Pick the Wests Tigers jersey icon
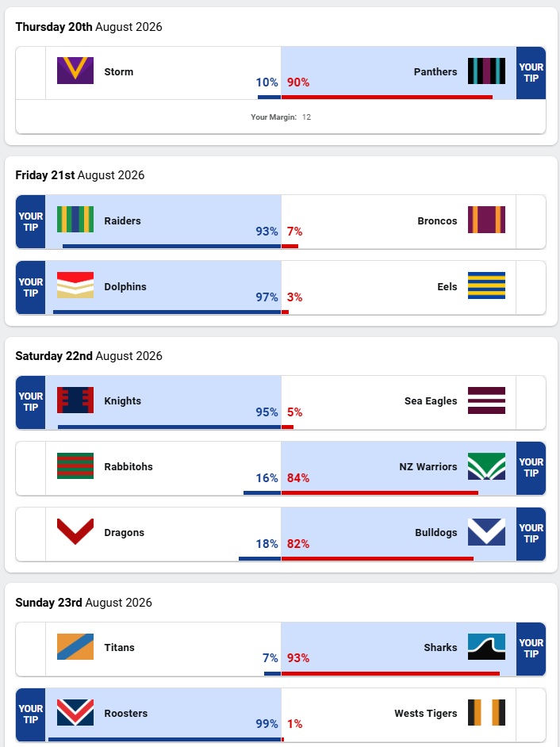 tap(486, 712)
